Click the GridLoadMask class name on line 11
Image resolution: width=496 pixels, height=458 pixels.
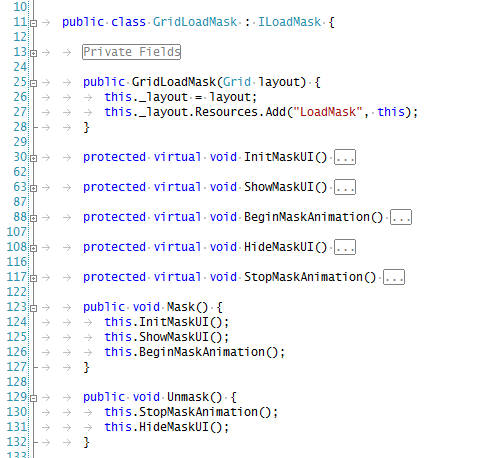pyautogui.click(x=195, y=22)
